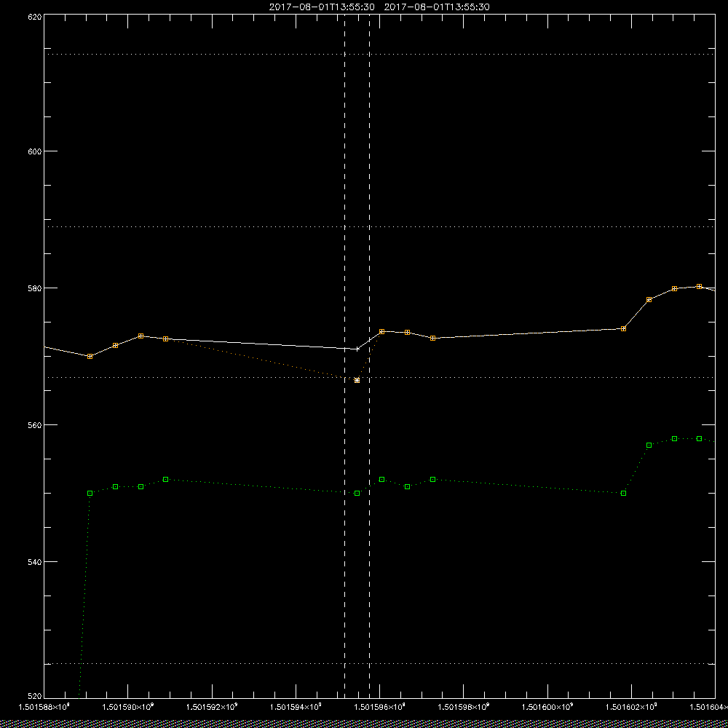This screenshot has height=728, width=728.
Task: Click the x-axis label 1.501592×10⁹
Action: pyautogui.click(x=212, y=707)
